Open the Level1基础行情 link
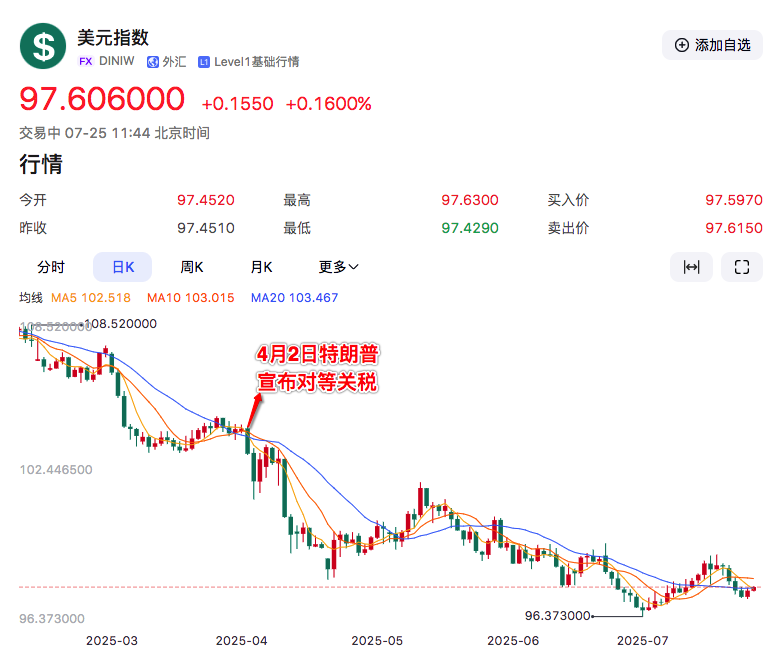 256,62
